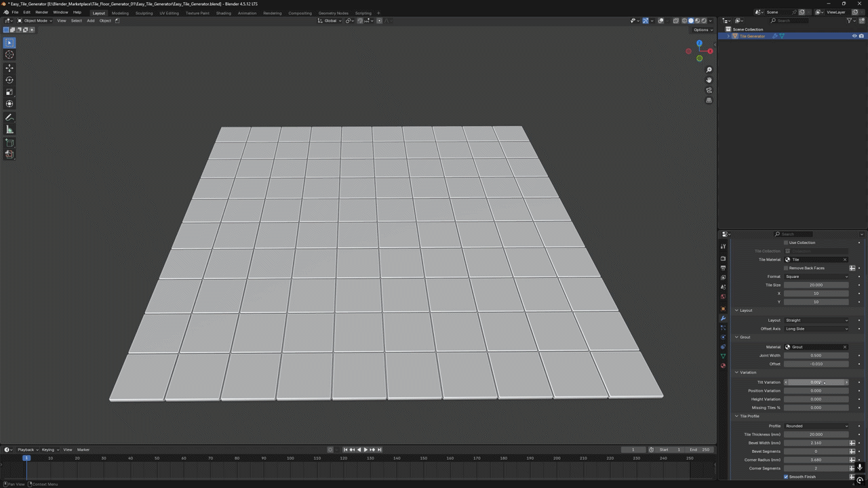Toggle viewport gizmo display button
This screenshot has height=488, width=868.
tap(645, 20)
